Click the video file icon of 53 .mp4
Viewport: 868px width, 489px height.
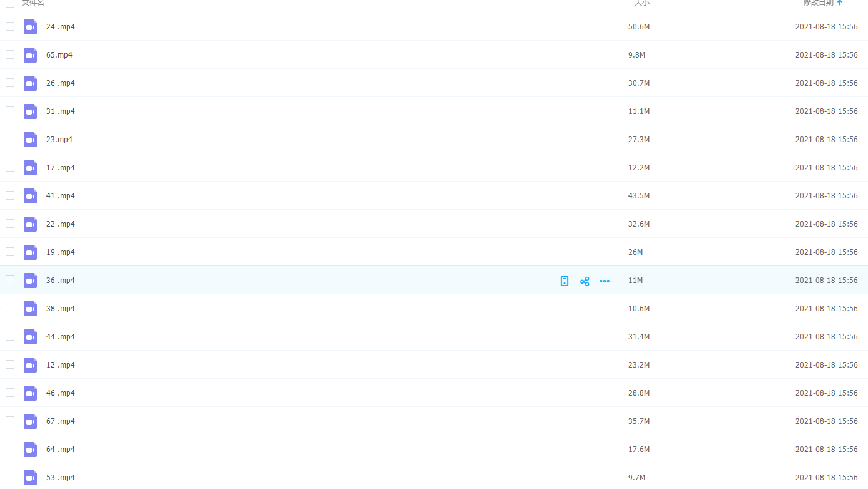(x=30, y=478)
